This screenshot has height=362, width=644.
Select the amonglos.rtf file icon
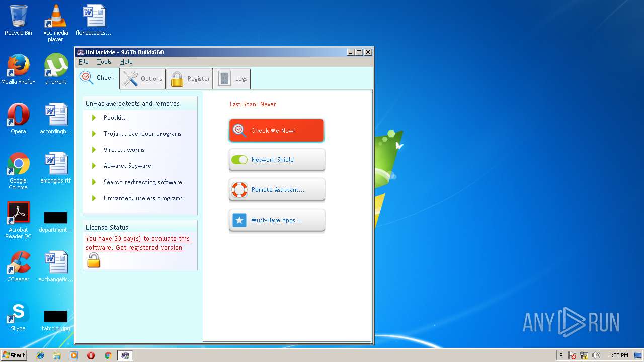point(55,168)
